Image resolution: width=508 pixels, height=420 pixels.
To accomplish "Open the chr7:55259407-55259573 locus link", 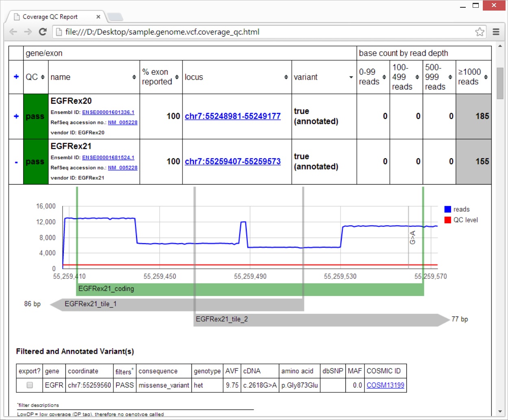I will pos(232,161).
